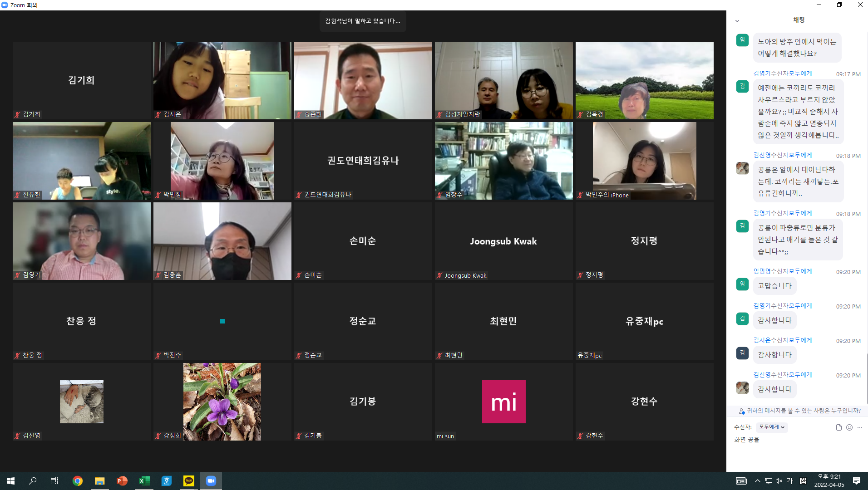Click the 김원석 speaking indicator banner
Viewport: 868px width, 490px height.
[363, 21]
